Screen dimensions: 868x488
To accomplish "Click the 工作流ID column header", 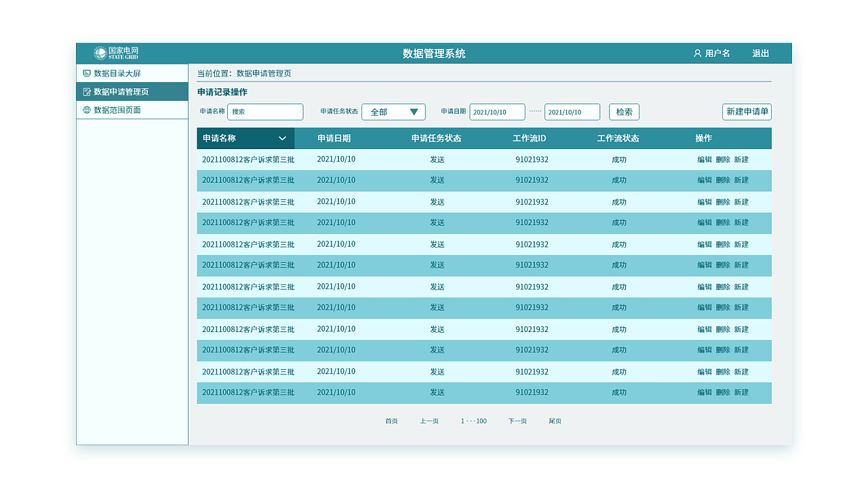I will click(530, 138).
